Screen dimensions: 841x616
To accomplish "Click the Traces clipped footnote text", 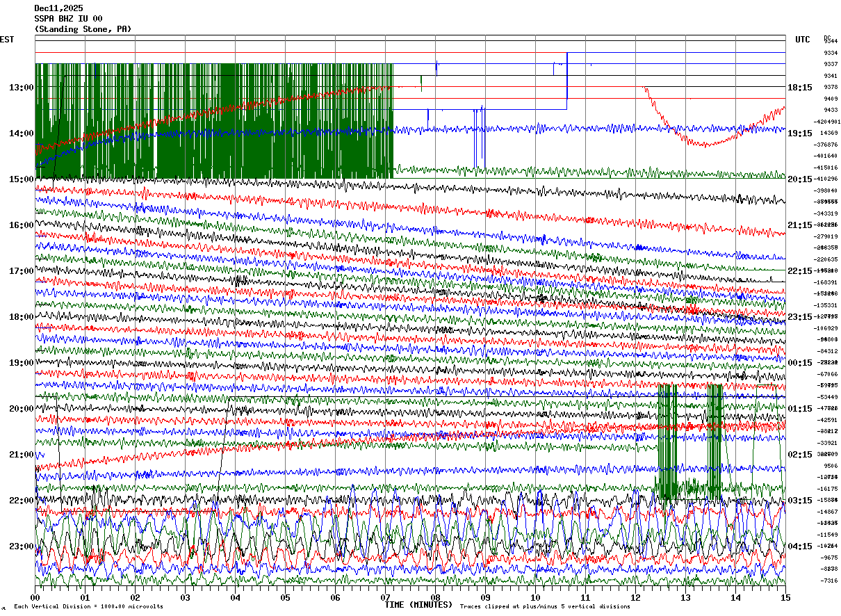I will click(545, 607).
